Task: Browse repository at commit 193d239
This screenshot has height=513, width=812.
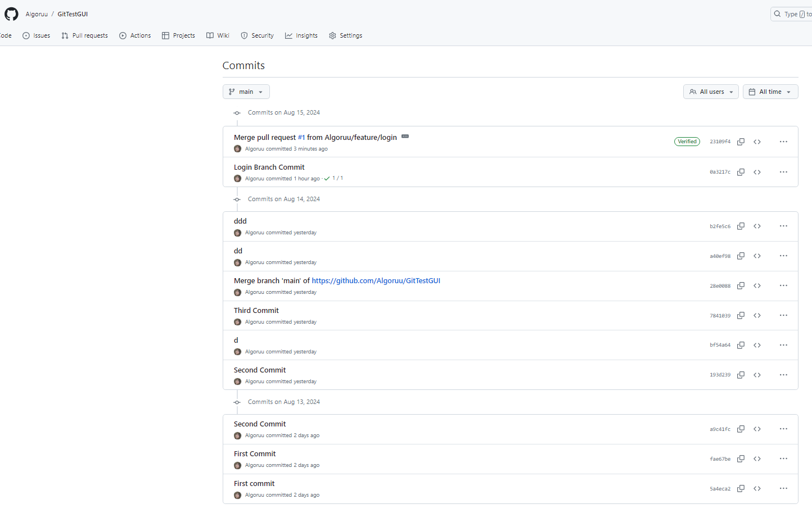Action: click(757, 375)
